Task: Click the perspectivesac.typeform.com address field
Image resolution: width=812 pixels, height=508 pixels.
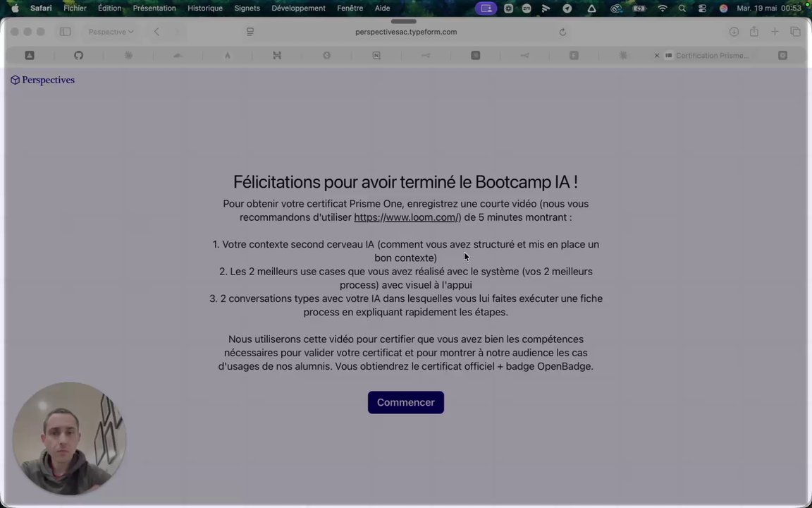Action: (406, 32)
